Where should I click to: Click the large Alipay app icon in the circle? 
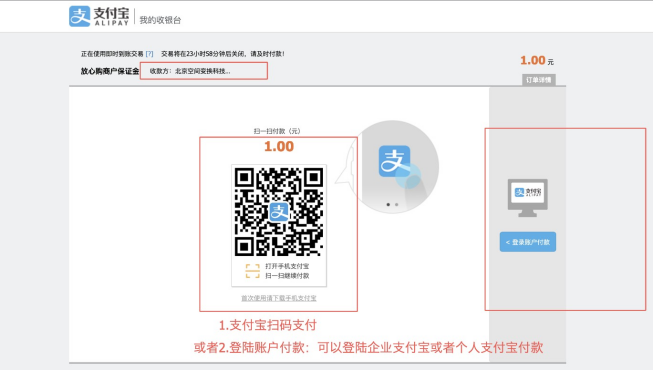click(x=394, y=161)
